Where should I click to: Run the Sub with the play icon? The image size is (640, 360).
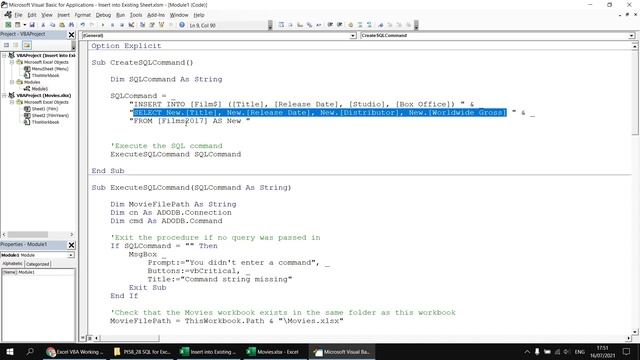coord(103,25)
